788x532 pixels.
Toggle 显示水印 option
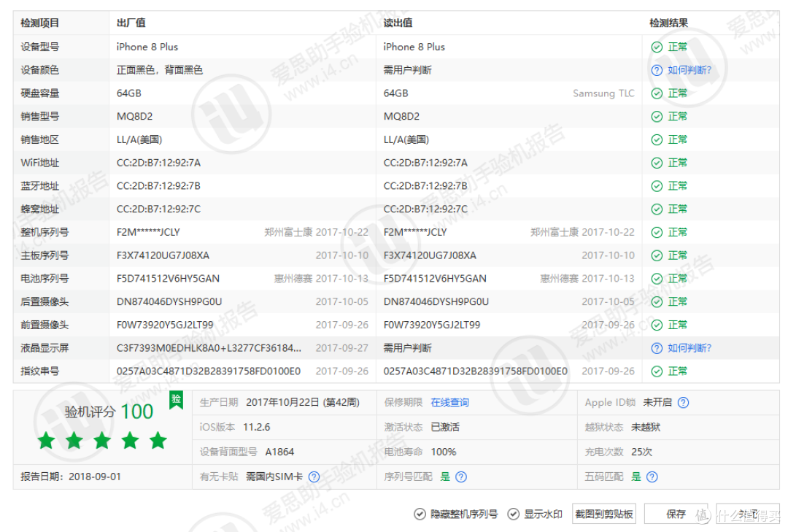(535, 514)
